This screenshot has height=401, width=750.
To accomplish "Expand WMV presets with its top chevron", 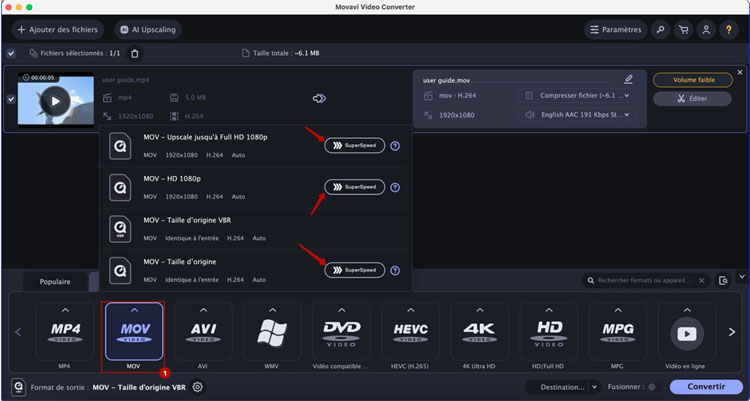I will (x=273, y=310).
